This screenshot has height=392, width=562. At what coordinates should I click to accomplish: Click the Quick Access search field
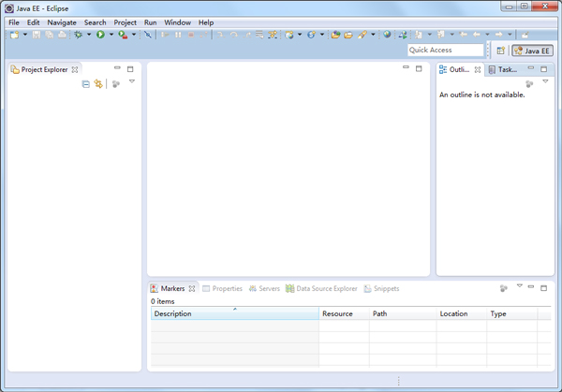(446, 51)
